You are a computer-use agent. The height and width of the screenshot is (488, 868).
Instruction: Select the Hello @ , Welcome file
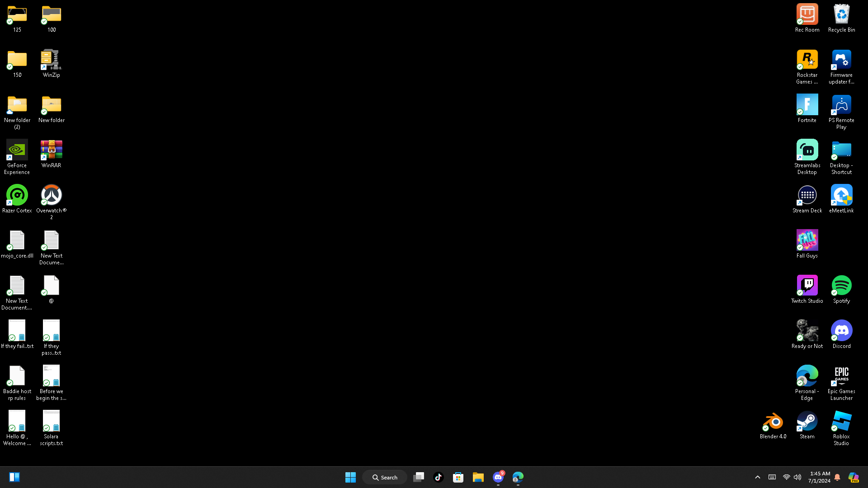point(17,428)
